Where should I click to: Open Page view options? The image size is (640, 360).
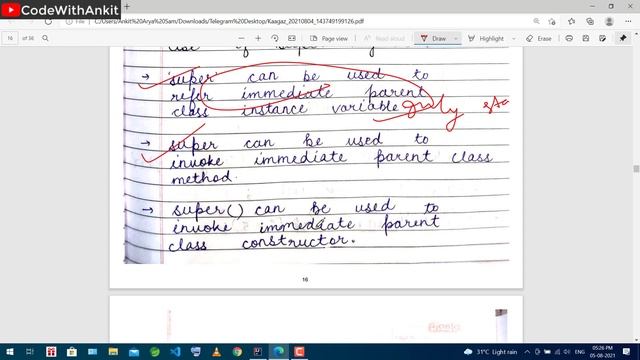329,38
